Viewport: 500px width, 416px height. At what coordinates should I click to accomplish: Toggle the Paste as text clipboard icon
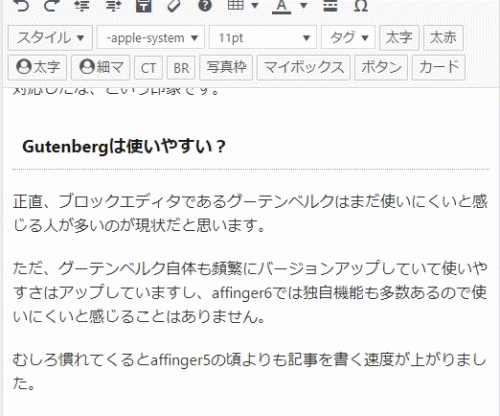pyautogui.click(x=144, y=5)
